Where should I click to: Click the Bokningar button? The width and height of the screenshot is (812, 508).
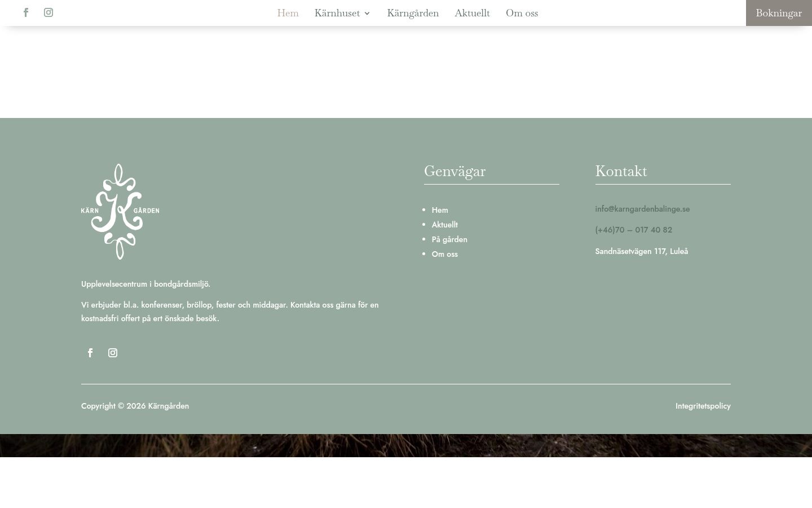779,13
